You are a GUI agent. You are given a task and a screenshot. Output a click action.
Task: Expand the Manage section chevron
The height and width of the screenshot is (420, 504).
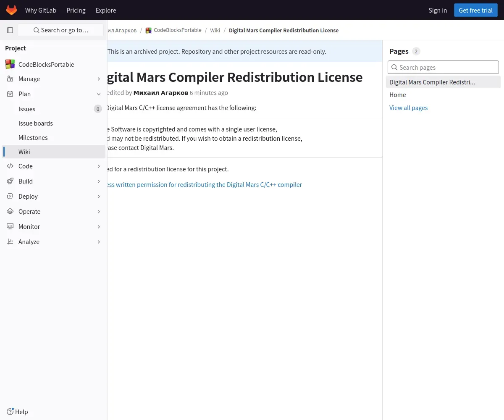[x=99, y=79]
